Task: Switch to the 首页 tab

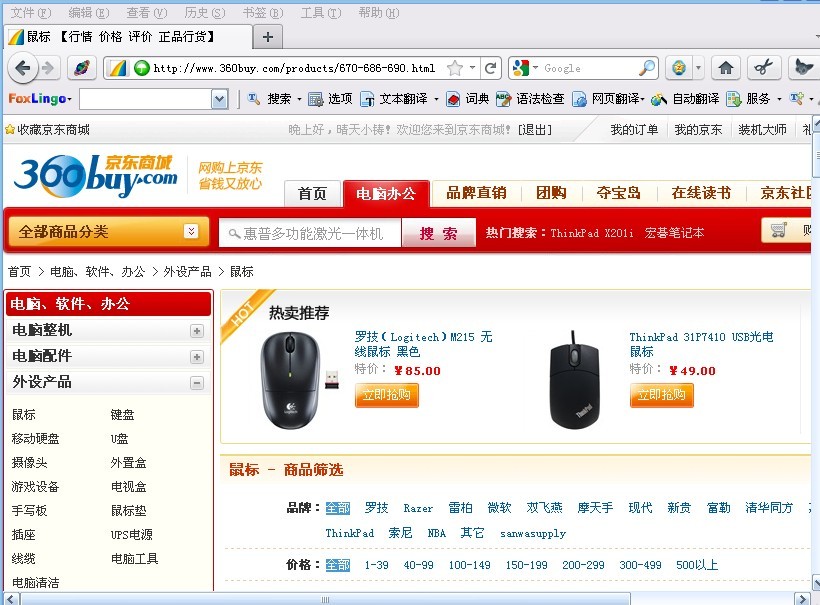Action: point(312,193)
